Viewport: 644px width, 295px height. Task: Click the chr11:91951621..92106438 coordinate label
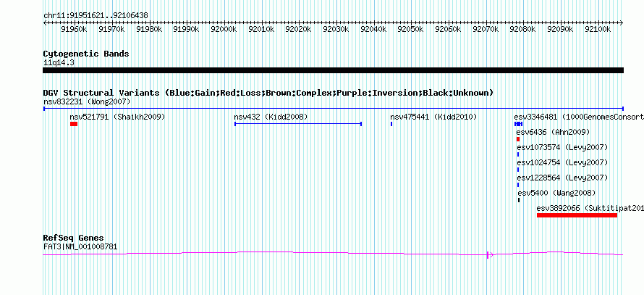96,16
